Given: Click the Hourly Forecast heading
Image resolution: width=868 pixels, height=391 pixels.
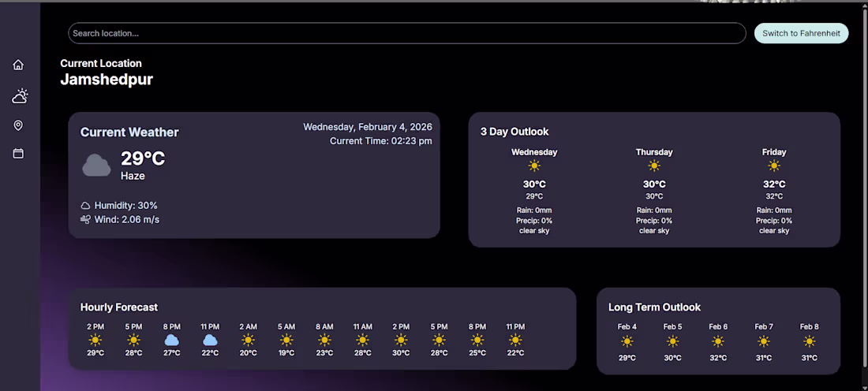Looking at the screenshot, I should [x=119, y=307].
